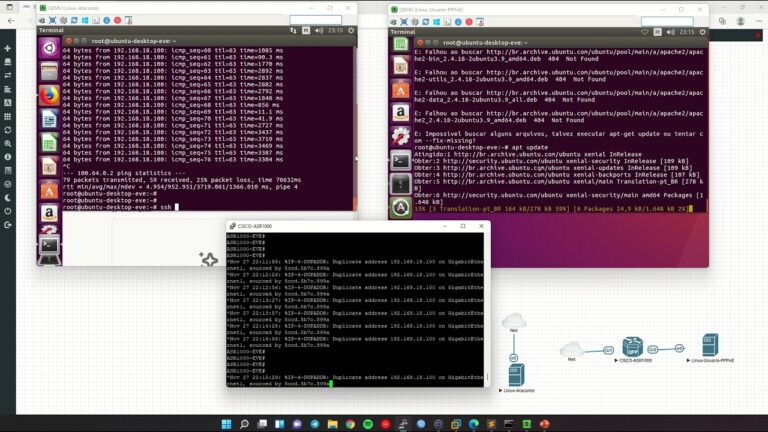Open keyboard layout indicator in Linux-Usuario-PPPoE panel
Image resolution: width=768 pixels, height=432 pixels.
coord(657,32)
